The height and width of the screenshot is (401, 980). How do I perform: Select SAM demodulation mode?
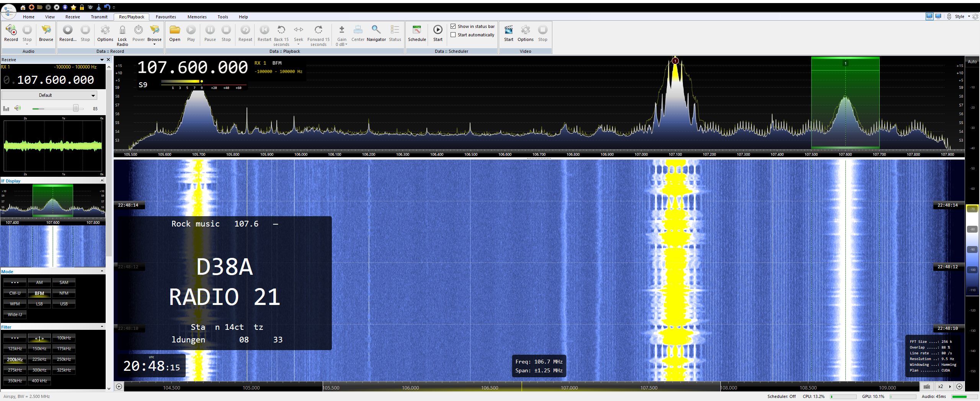point(64,282)
